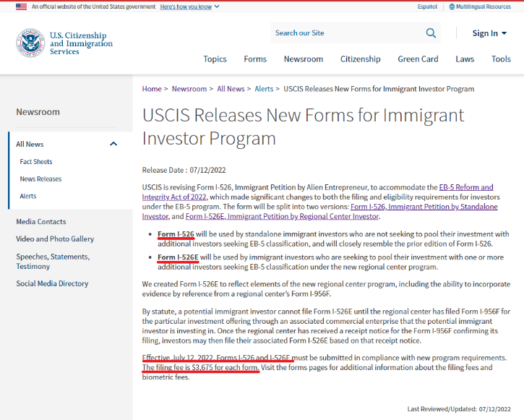Click the bold "Form I-526" bullet text

coord(176,234)
